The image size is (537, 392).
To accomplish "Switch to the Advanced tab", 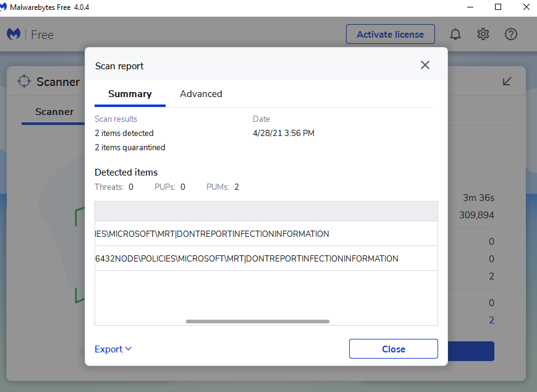I will (201, 94).
